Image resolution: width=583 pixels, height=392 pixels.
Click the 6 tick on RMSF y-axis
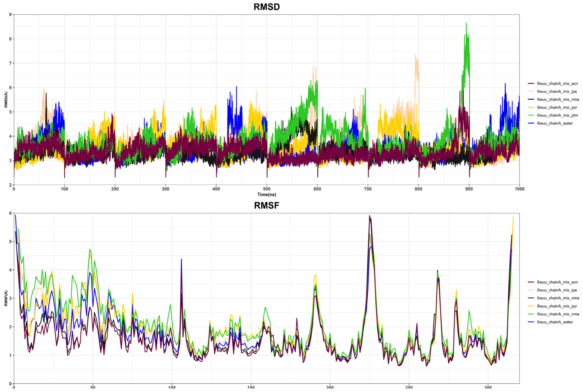click(10, 213)
